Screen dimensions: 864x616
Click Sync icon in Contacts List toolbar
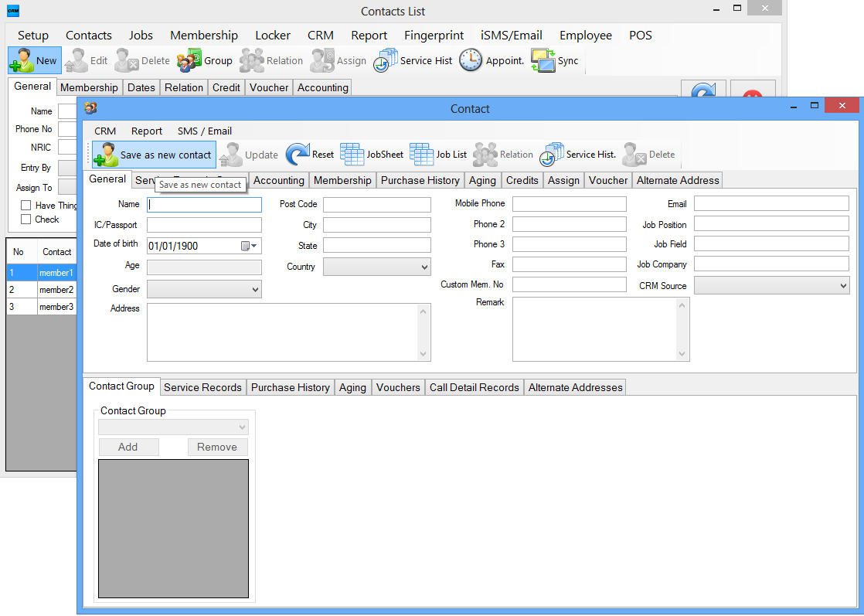(x=543, y=60)
